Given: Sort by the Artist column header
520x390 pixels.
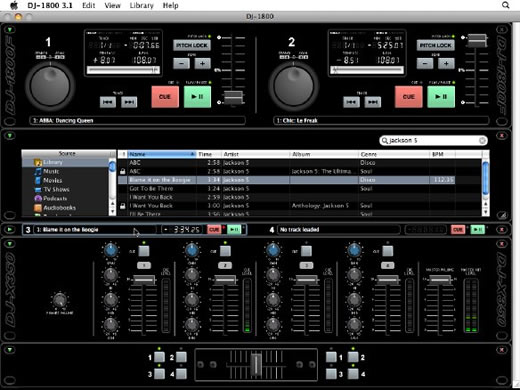Looking at the screenshot, I should pyautogui.click(x=255, y=154).
